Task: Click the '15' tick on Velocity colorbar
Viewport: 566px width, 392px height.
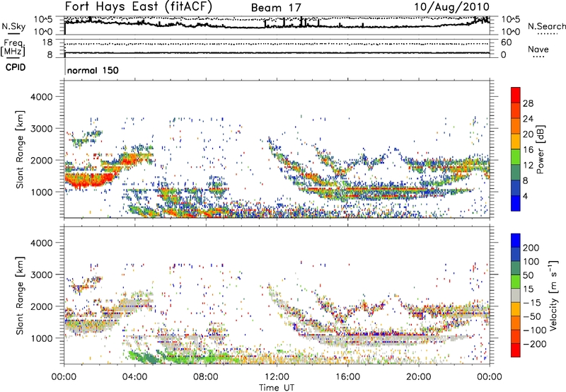Action: pyautogui.click(x=528, y=289)
